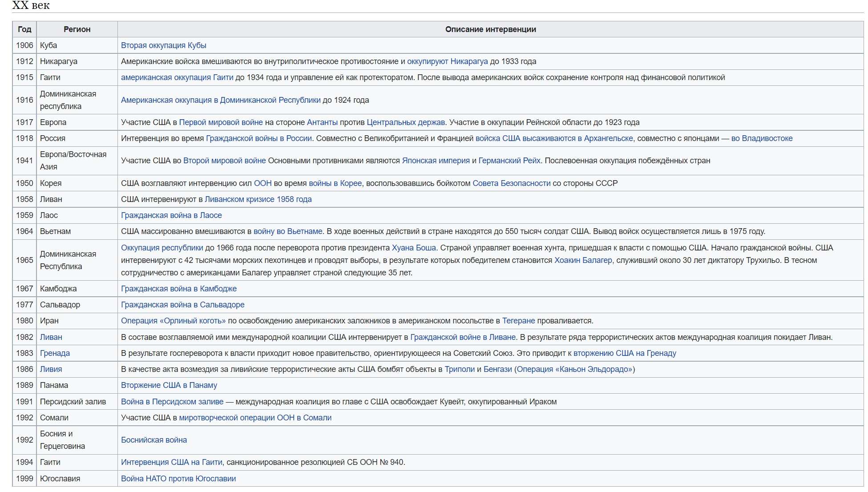Click Ливанском кризисе 1958 года link

pos(258,199)
